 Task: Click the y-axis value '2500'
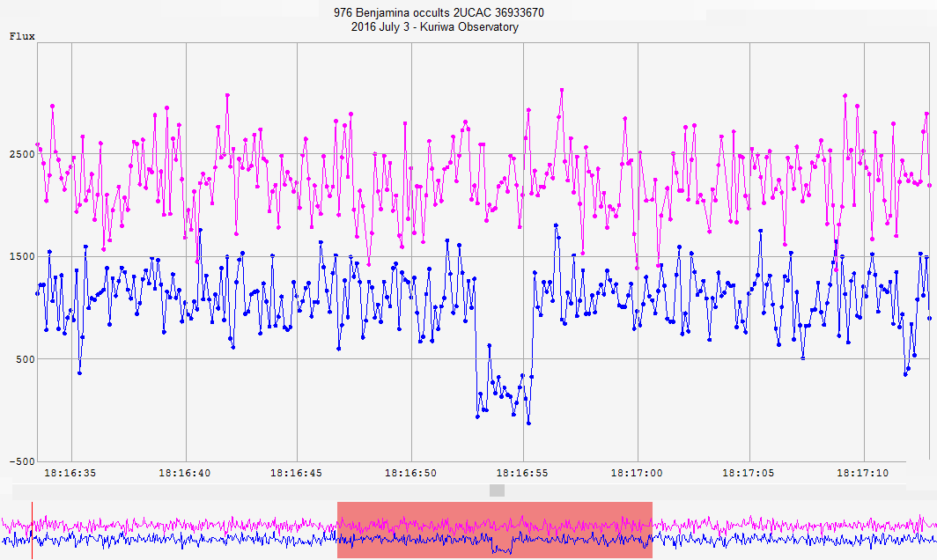22,154
